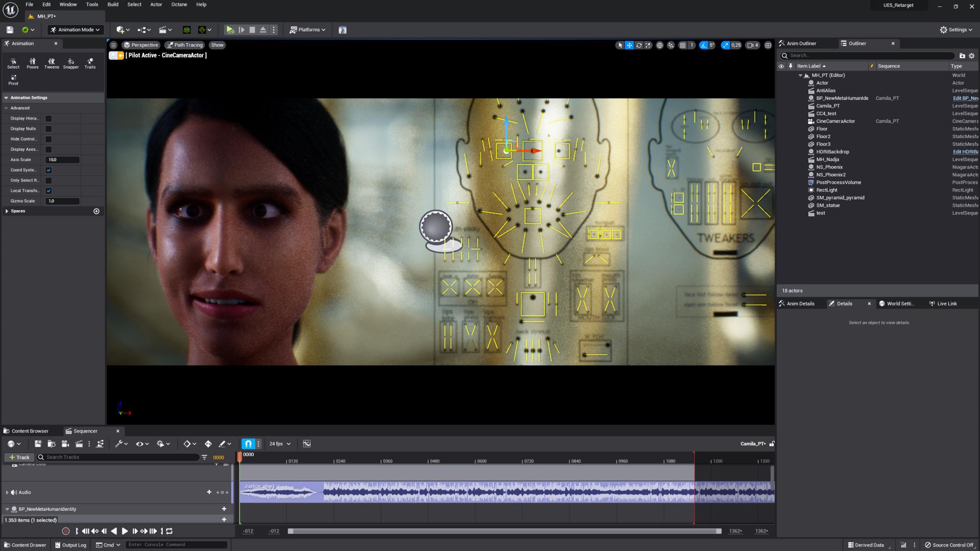Collapse Animation Settings section
Image resolution: width=980 pixels, height=551 pixels.
(x=6, y=98)
